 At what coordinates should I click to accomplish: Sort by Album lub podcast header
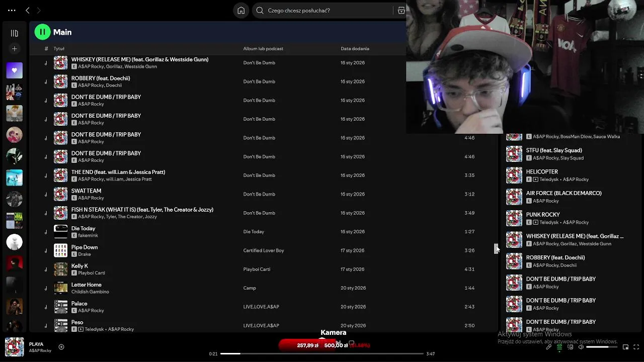coord(263,49)
